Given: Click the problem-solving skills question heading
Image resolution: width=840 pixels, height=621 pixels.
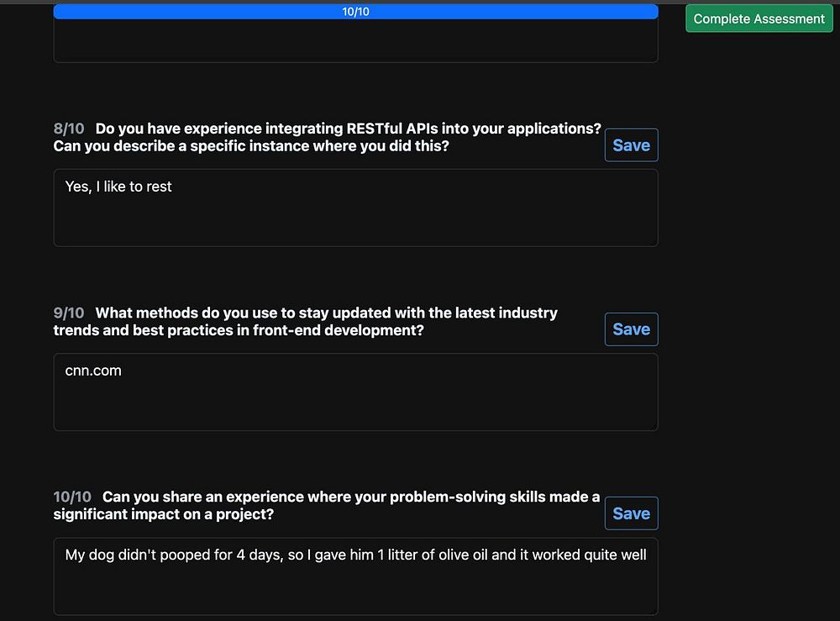Looking at the screenshot, I should [328, 505].
